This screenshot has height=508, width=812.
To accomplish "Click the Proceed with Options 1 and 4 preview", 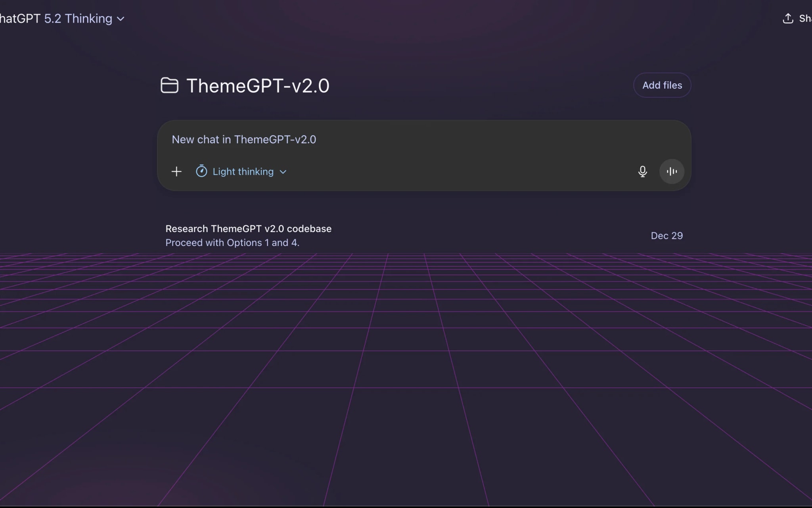I will (232, 243).
